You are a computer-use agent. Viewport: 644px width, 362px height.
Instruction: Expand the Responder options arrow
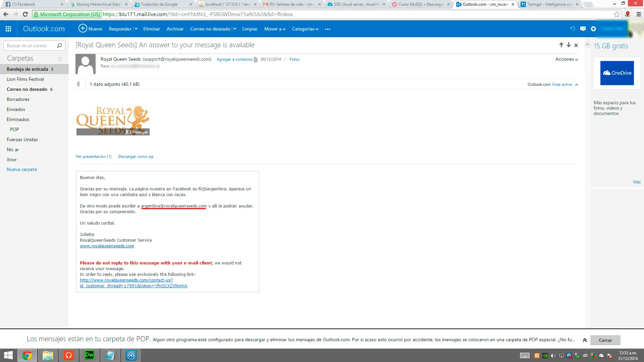click(x=136, y=29)
